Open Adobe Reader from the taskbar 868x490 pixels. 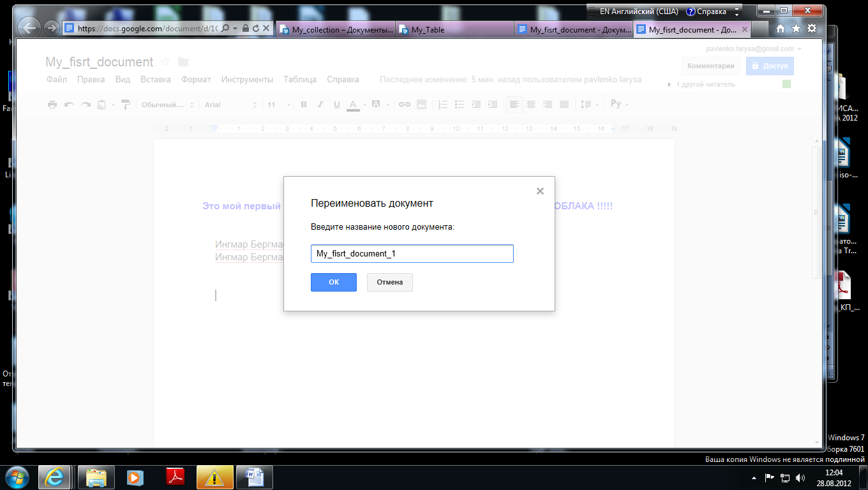click(176, 477)
